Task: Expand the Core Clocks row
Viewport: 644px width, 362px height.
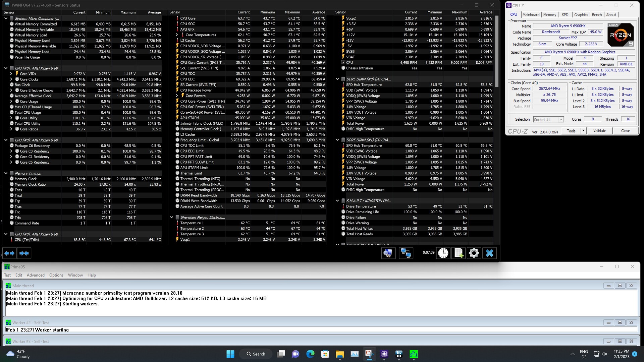Action: pos(11,79)
